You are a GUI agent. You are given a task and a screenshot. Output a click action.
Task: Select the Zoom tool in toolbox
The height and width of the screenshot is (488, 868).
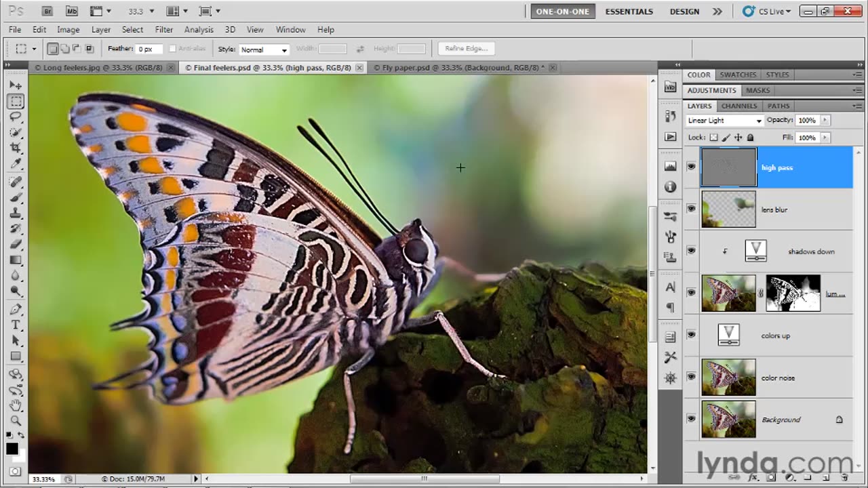(16, 420)
